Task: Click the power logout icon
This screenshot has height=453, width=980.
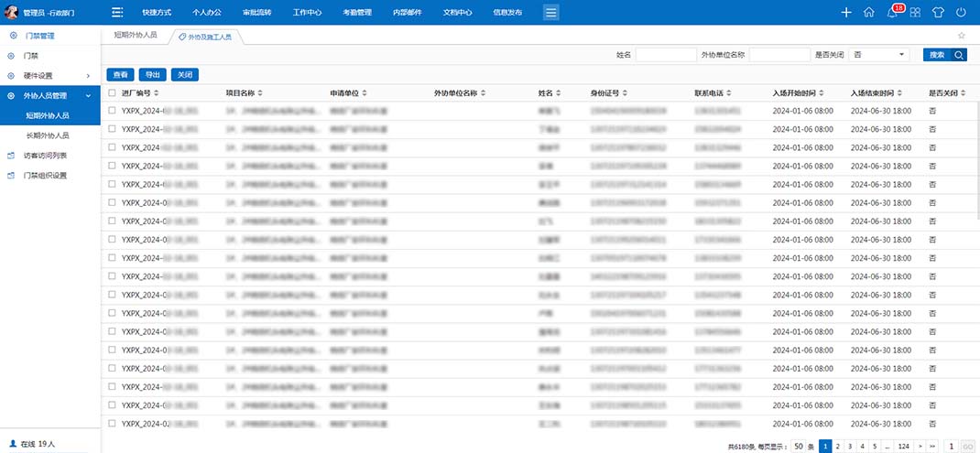Action: coord(961,13)
